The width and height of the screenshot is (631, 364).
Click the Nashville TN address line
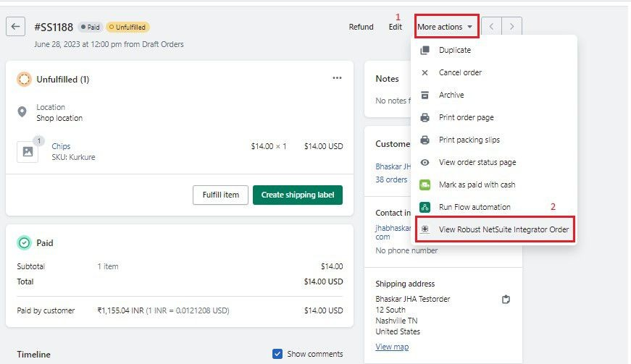tap(396, 321)
